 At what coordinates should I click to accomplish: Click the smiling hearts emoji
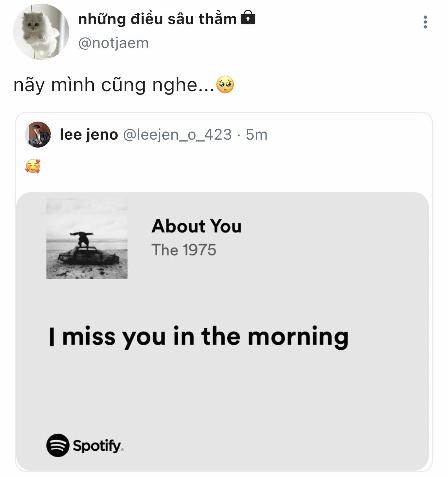point(33,166)
